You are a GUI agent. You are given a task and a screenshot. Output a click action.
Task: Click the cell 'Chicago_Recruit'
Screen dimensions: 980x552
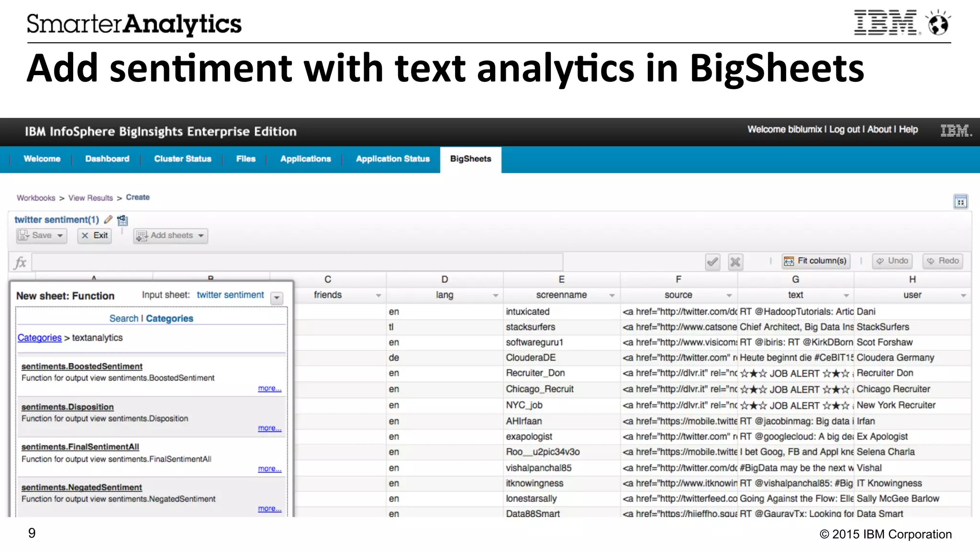click(x=561, y=389)
